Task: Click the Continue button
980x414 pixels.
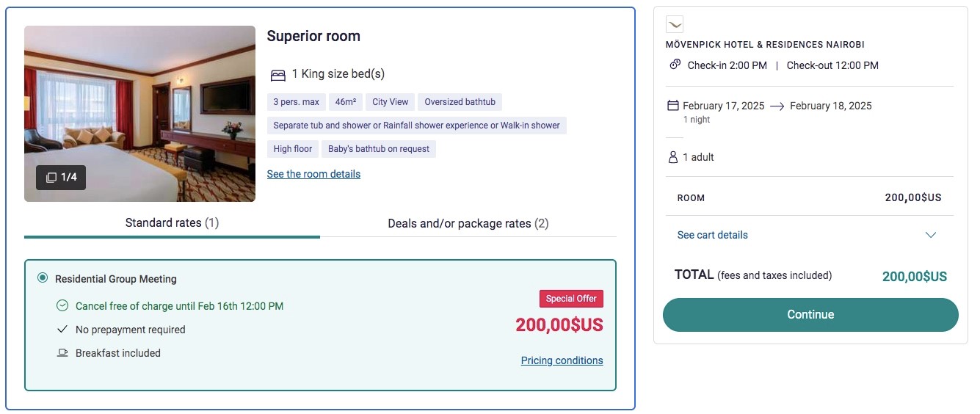Action: point(810,314)
